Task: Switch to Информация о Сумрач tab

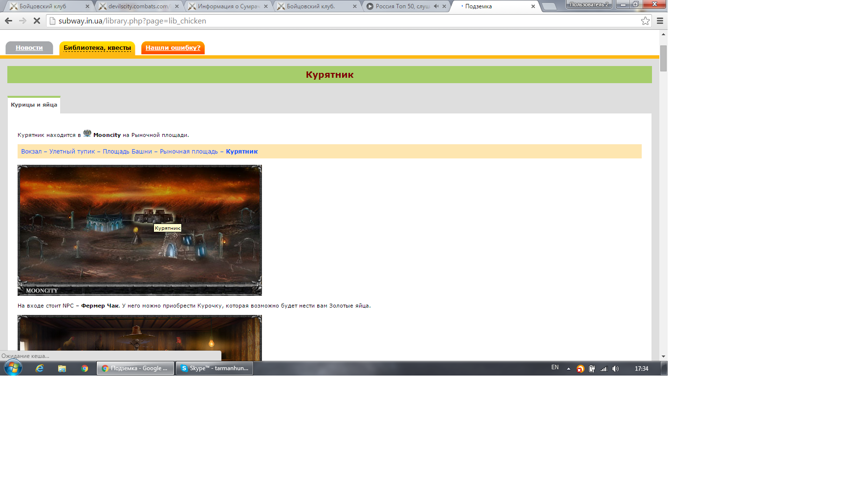Action: click(228, 6)
